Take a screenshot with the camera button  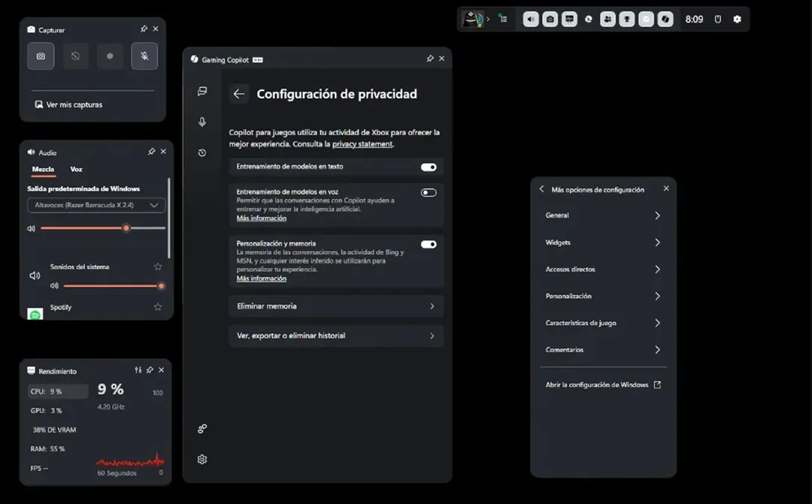[41, 56]
